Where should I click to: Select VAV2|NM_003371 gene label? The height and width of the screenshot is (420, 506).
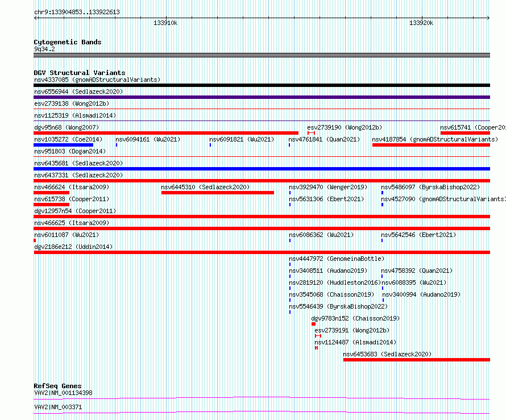[58, 407]
